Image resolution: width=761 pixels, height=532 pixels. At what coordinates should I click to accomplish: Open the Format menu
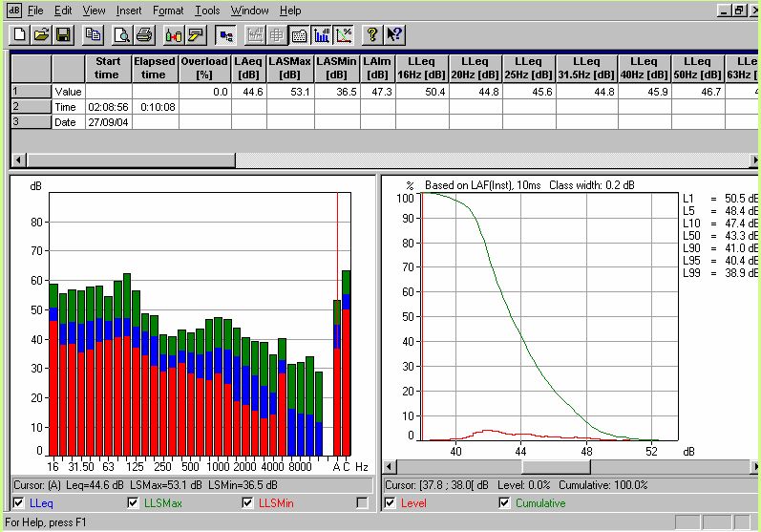[x=168, y=11]
